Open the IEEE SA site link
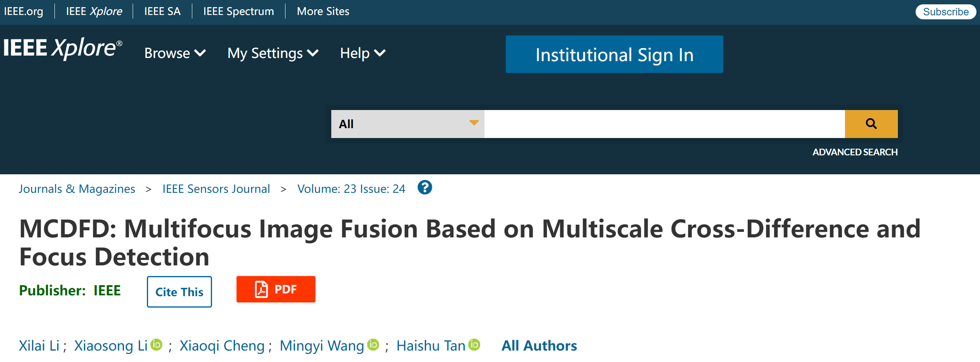 [162, 11]
